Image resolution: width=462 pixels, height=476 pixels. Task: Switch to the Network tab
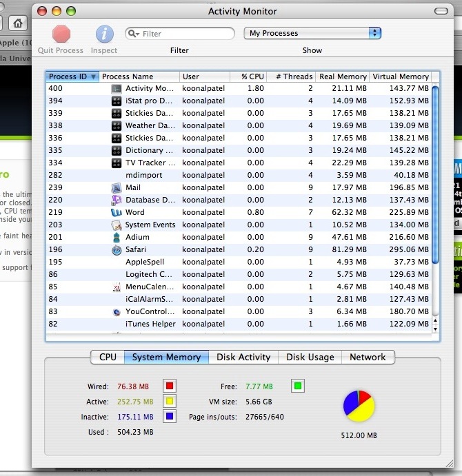click(x=368, y=357)
